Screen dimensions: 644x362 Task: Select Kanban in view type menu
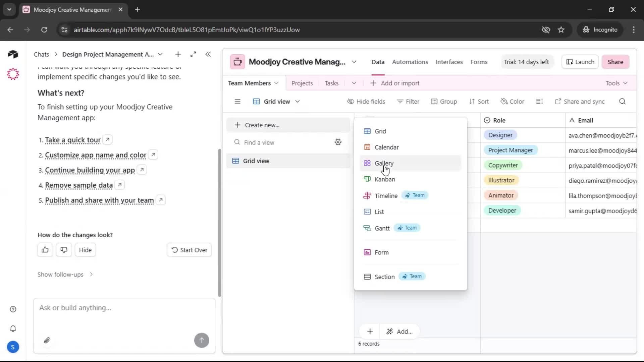410,179
